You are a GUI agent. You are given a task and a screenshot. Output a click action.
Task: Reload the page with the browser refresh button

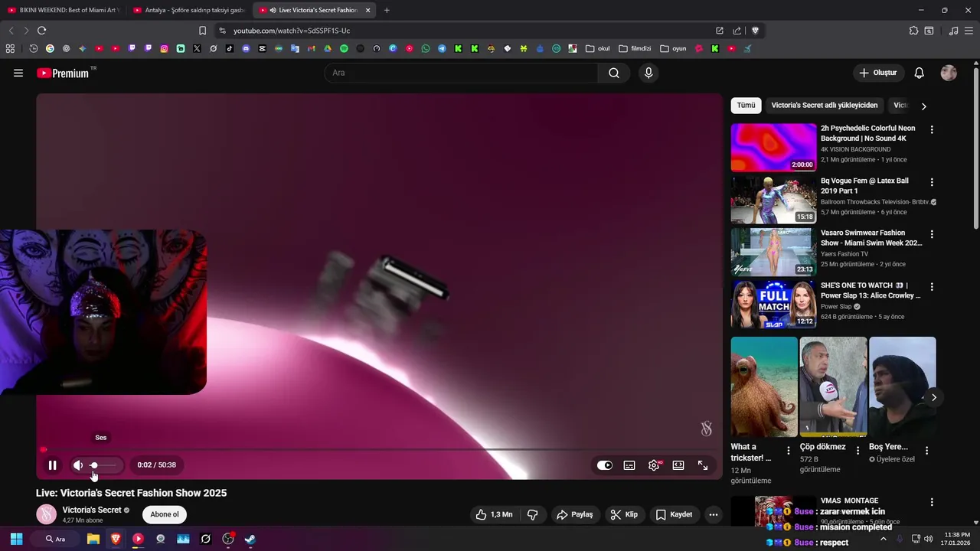pyautogui.click(x=41, y=31)
